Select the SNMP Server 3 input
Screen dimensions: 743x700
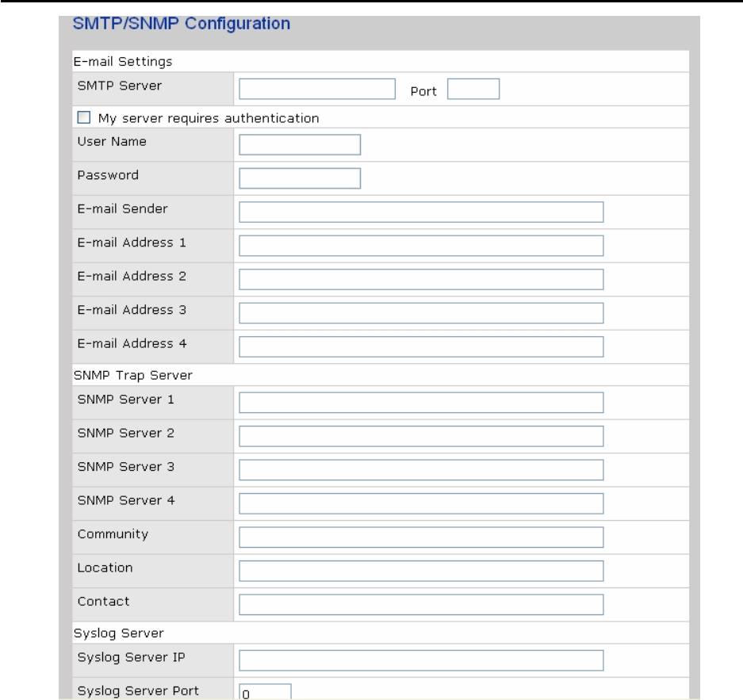click(x=421, y=470)
